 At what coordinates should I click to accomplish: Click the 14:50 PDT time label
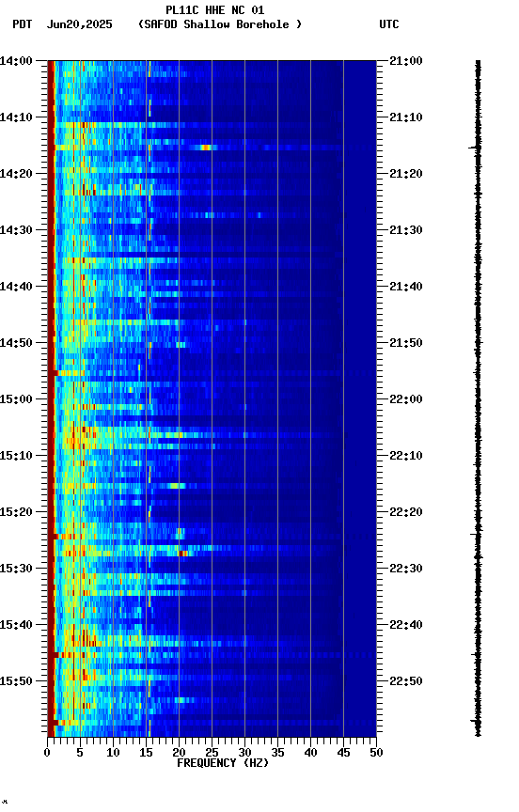click(x=16, y=343)
